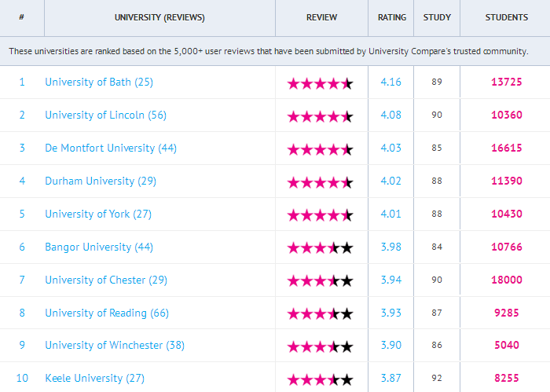Click the 18000 students value
Image resolution: width=550 pixels, height=392 pixels.
pos(507,280)
